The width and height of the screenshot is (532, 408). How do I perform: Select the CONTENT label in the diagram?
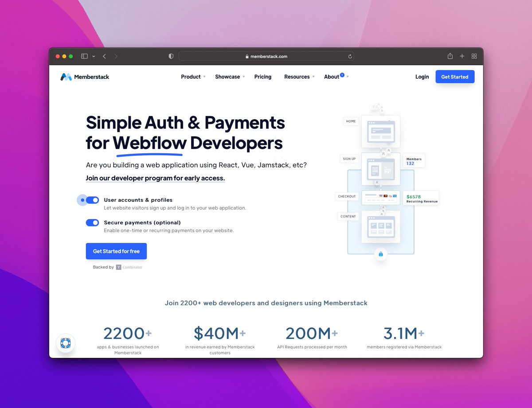[348, 216]
